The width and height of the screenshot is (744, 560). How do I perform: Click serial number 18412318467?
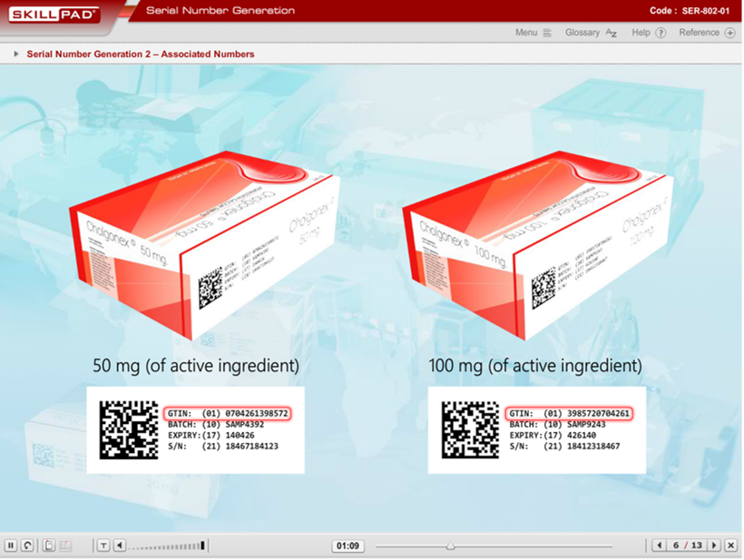[593, 447]
